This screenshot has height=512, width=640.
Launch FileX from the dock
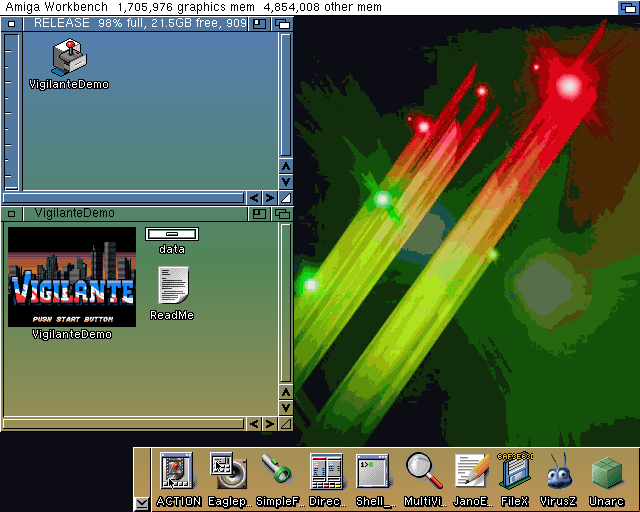click(x=515, y=471)
